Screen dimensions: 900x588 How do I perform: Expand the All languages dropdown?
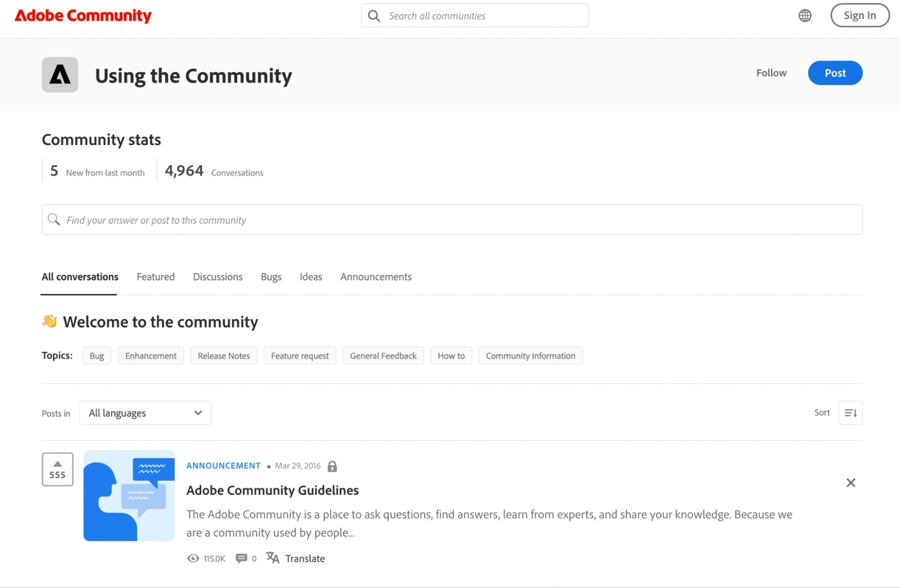coord(145,413)
